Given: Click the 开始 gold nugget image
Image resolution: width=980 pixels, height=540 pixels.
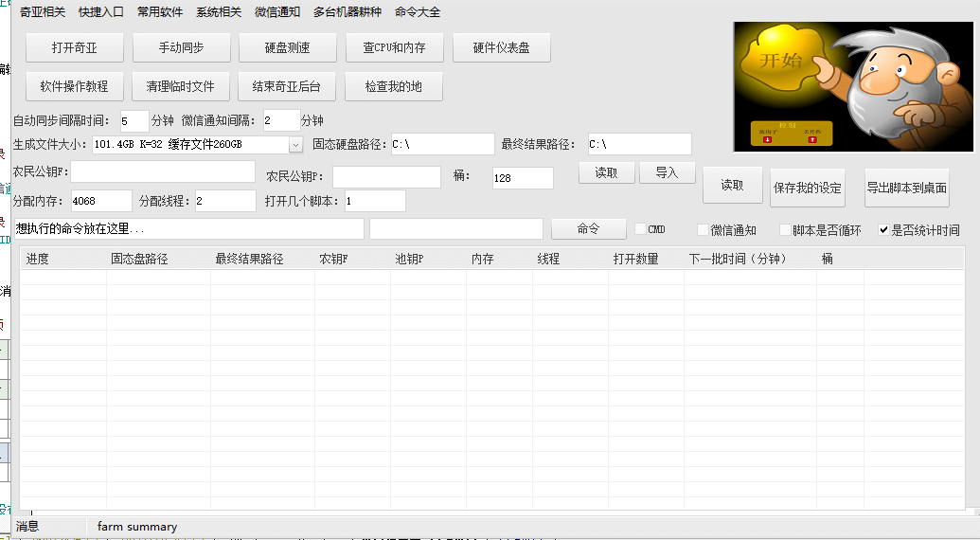Looking at the screenshot, I should click(781, 60).
